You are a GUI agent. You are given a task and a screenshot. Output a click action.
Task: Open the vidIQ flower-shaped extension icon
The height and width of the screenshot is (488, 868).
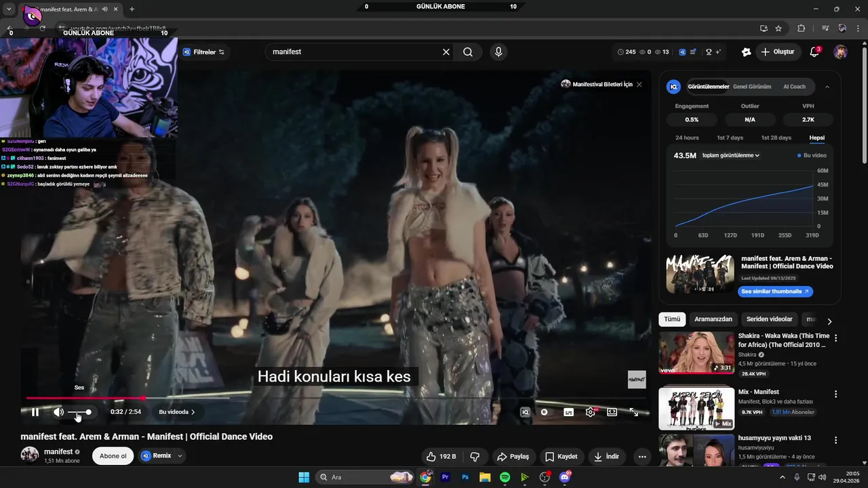[x=747, y=52]
